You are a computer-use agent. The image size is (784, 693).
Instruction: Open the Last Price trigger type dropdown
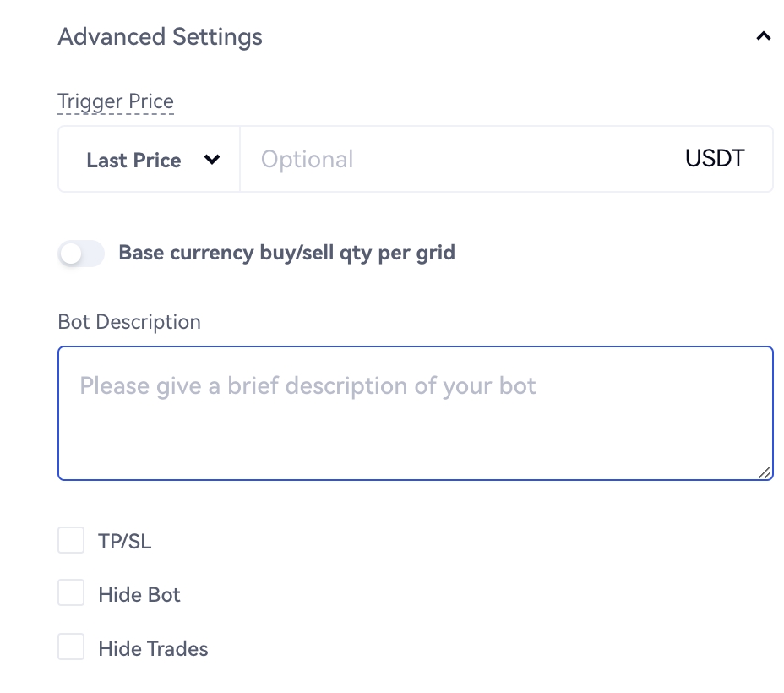150,160
